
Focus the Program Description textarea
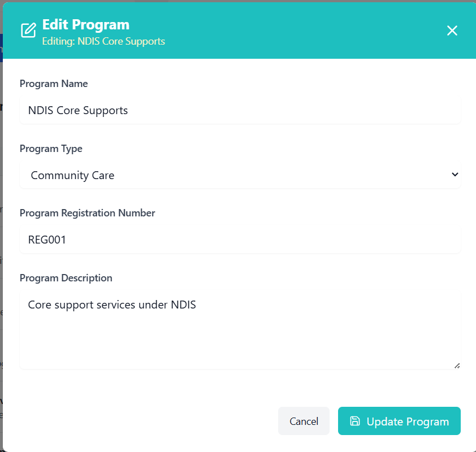click(x=240, y=331)
